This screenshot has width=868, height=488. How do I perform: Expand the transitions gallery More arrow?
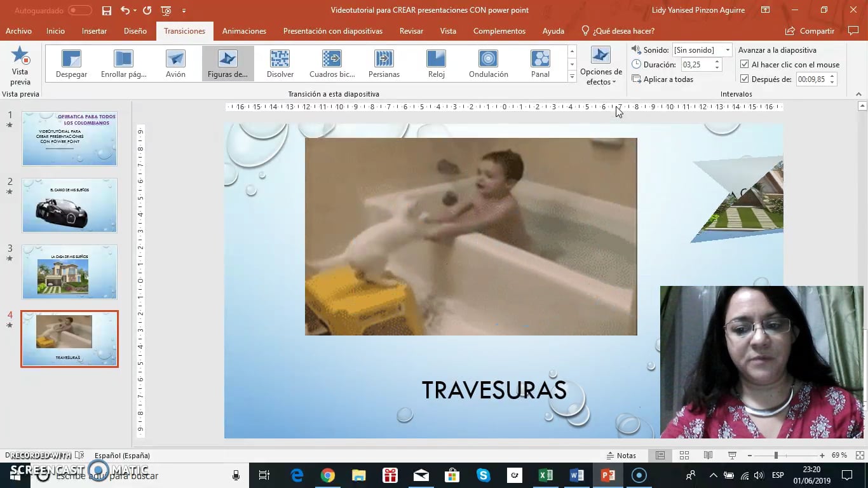point(572,77)
